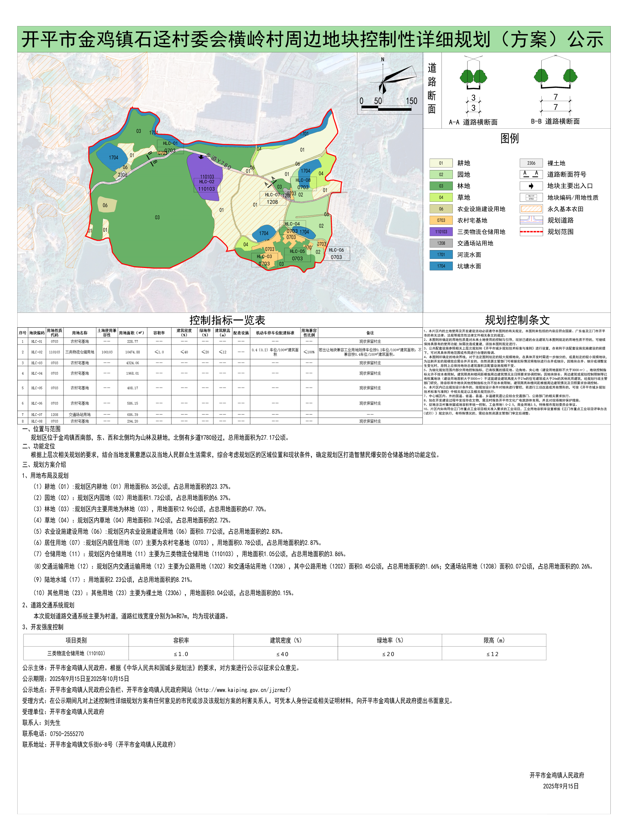Click the red dashed planning boundary legend icon
Image resolution: width=628 pixels, height=840 pixels.
(x=531, y=232)
